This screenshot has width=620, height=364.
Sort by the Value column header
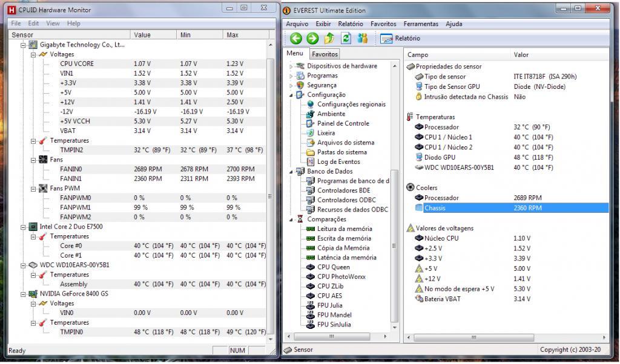[x=153, y=34]
